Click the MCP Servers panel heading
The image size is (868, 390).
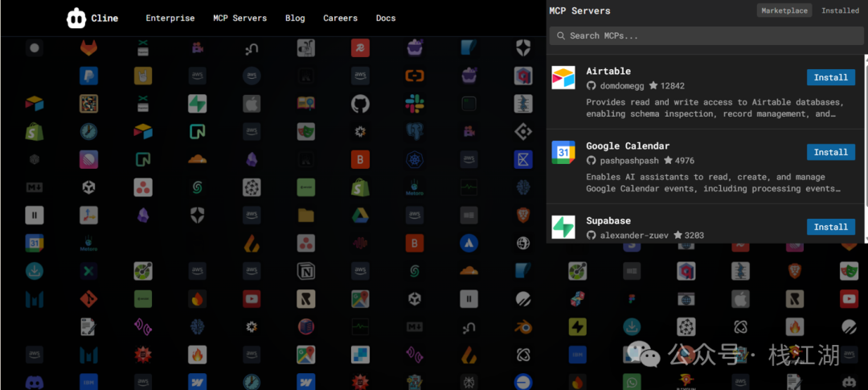579,10
